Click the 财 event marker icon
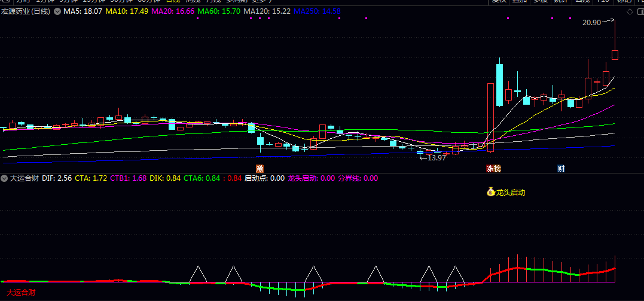 561,168
